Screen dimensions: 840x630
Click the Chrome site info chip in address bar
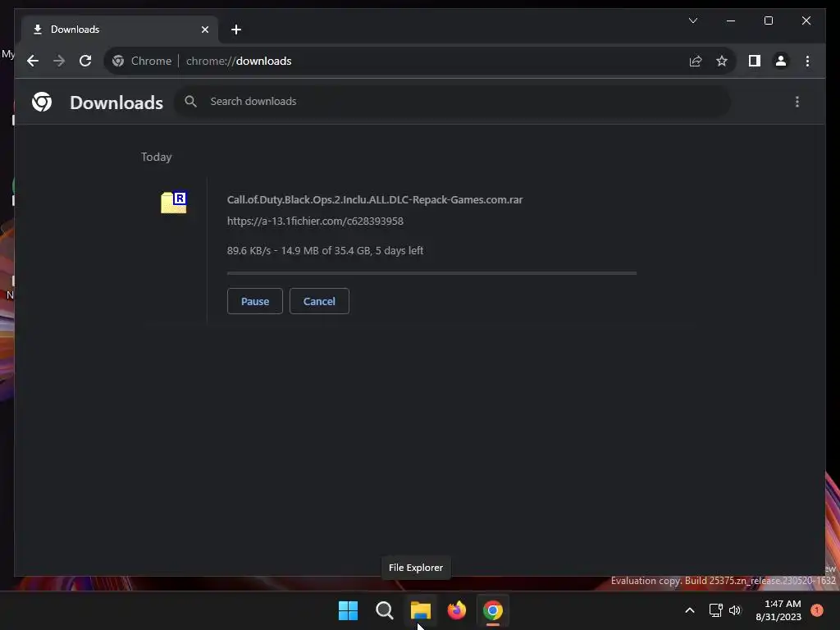click(x=141, y=61)
